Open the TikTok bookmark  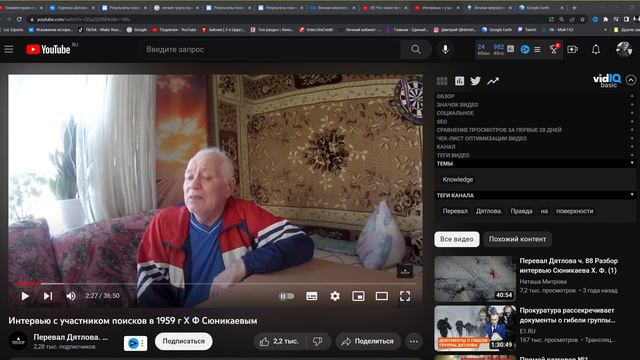[100, 29]
